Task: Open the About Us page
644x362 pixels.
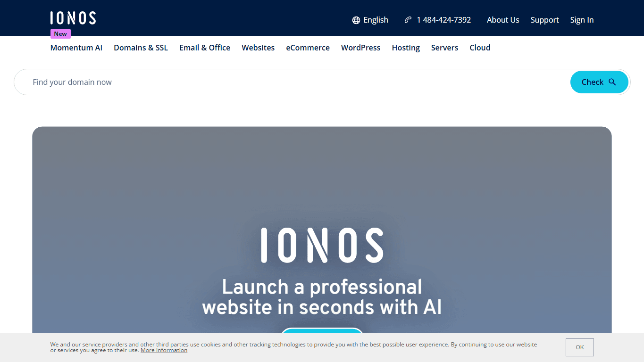Action: tap(503, 20)
